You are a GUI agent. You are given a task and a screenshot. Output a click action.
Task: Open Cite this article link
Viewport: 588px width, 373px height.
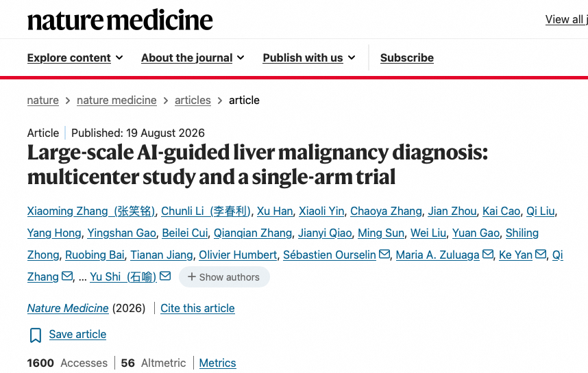click(x=197, y=308)
